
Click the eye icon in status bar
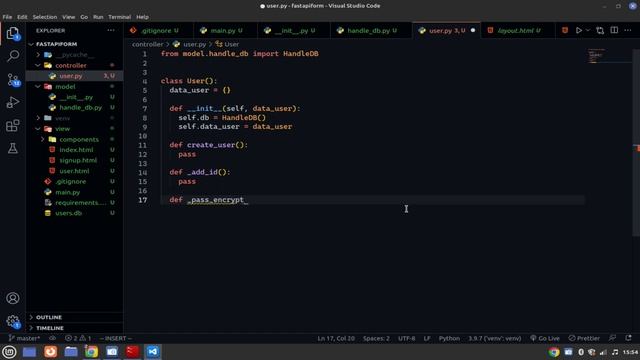(53, 338)
